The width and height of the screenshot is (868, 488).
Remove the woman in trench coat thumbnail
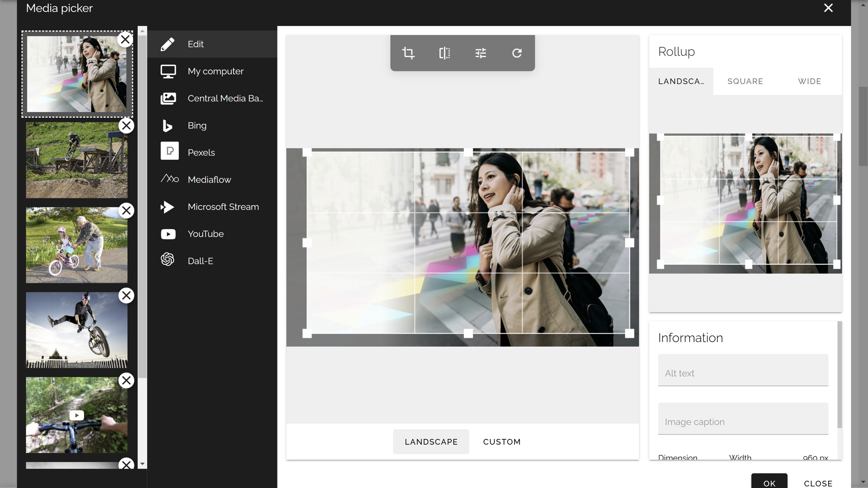(125, 39)
